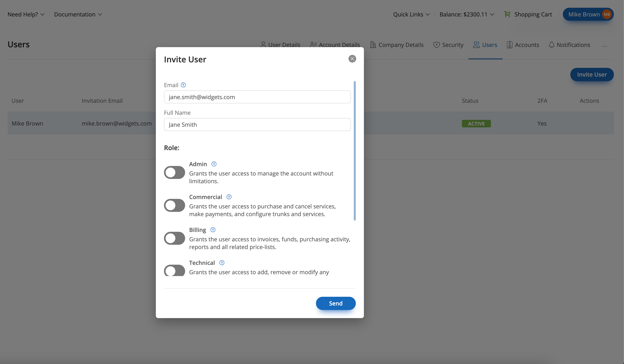Click the Accounts badge icon
Screen dimensions: 624x364
(x=510, y=44)
